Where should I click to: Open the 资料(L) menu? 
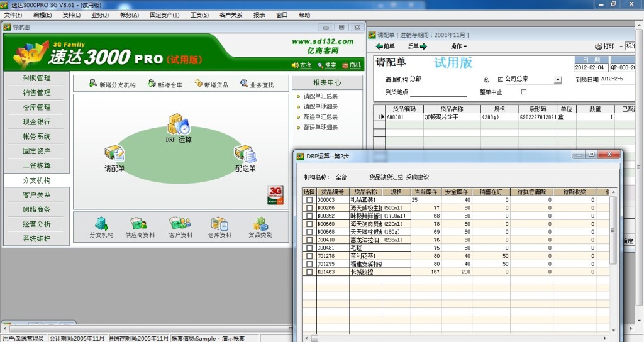(x=72, y=15)
